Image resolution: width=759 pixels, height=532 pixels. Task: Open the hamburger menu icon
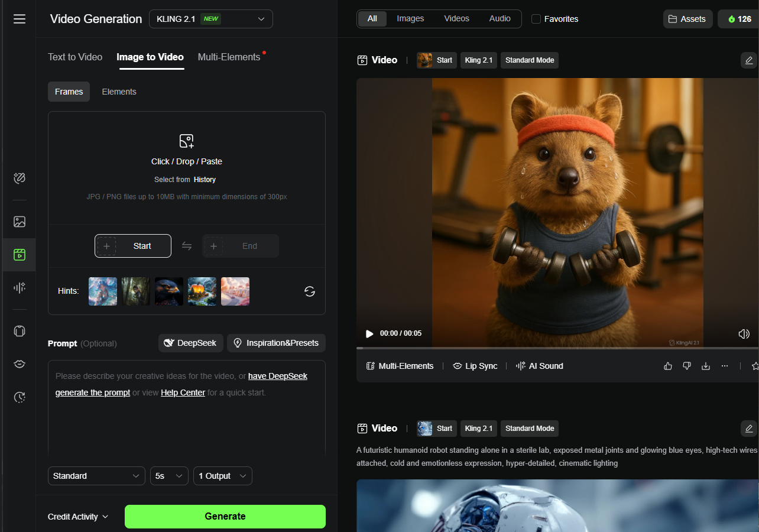pos(20,19)
